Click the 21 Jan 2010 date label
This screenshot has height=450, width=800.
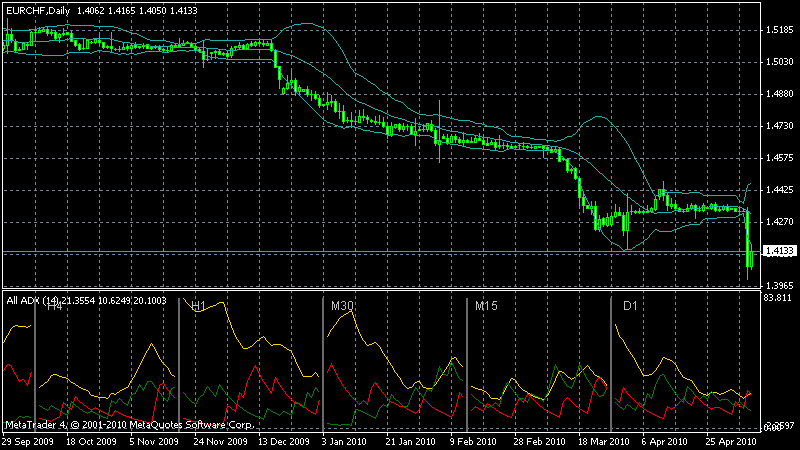point(410,442)
